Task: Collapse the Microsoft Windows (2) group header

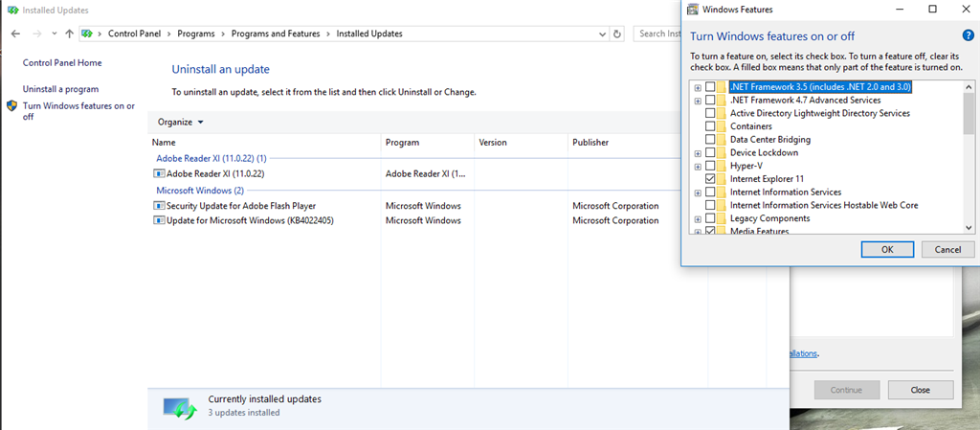Action: [x=200, y=190]
